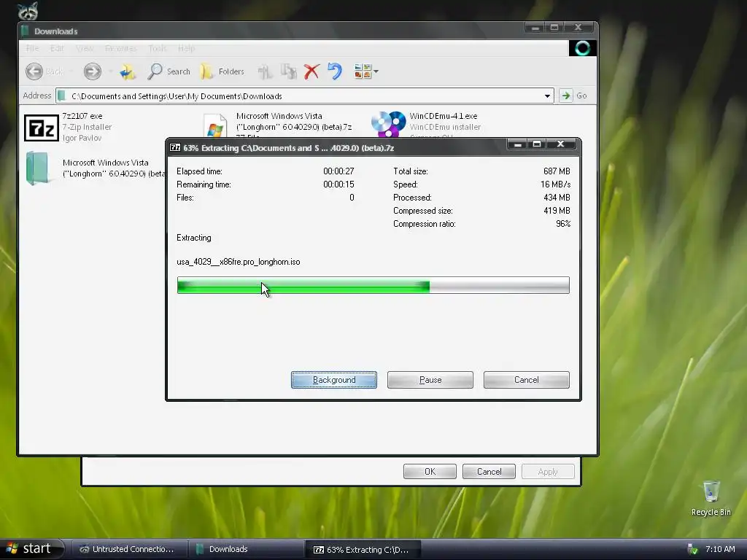The width and height of the screenshot is (747, 560).
Task: Select the WinCDEmu-4.1.exe disc icon
Action: (x=388, y=124)
